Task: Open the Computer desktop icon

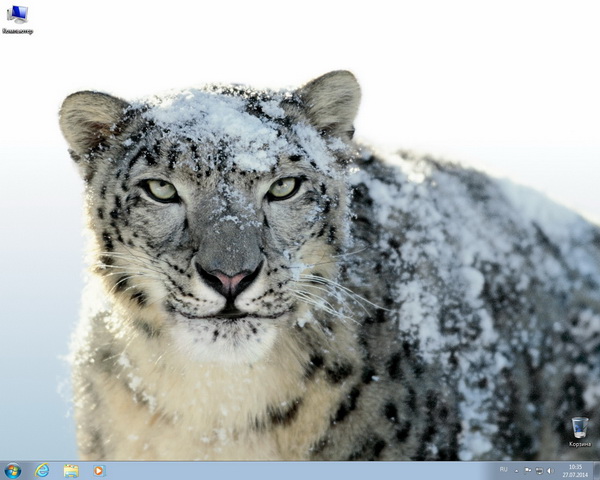Action: point(16,15)
